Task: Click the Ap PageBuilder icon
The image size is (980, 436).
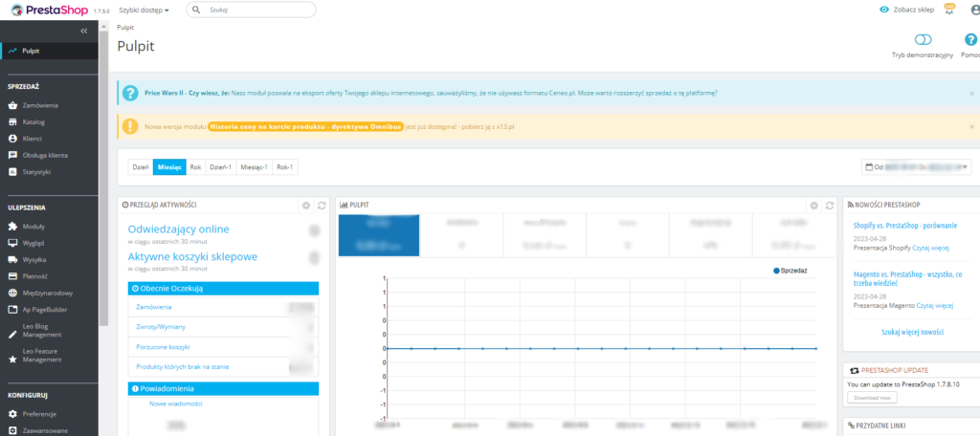Action: (12, 309)
